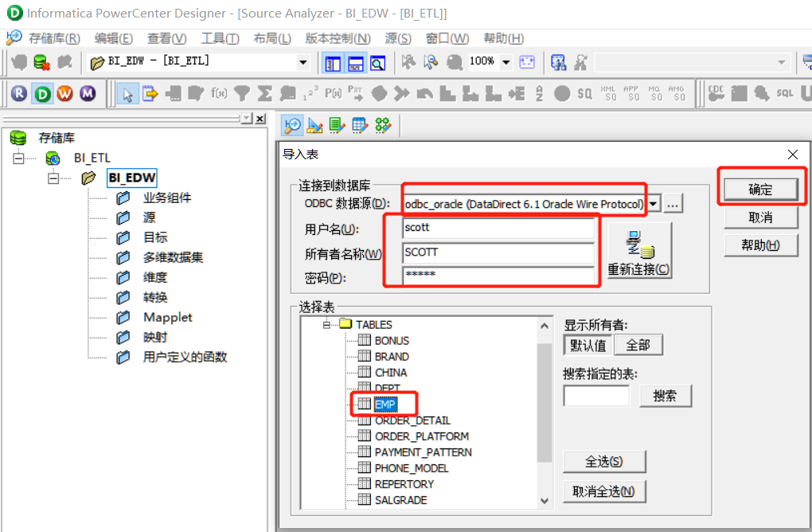Click the owner name (所有者名称) input field
Image resolution: width=812 pixels, height=532 pixels.
(x=498, y=252)
